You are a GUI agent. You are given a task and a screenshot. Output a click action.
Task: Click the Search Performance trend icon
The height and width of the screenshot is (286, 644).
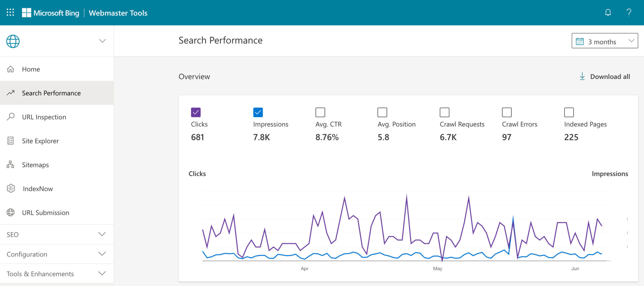[11, 93]
